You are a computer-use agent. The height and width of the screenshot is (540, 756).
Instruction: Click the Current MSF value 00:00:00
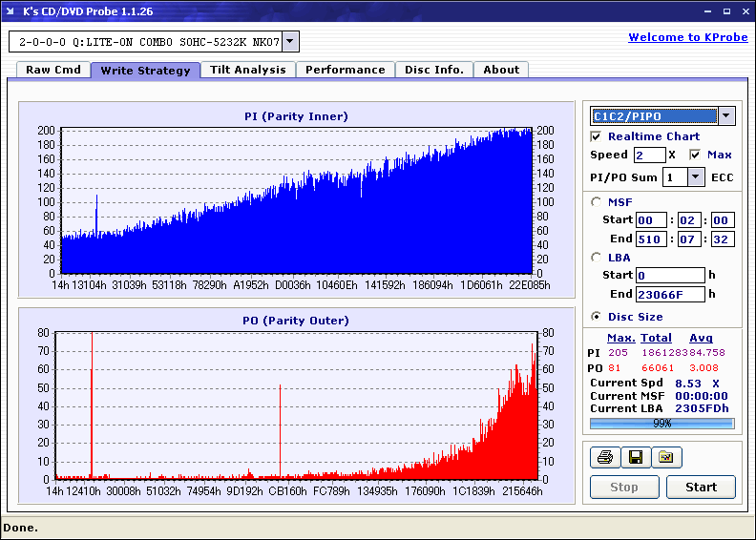(x=702, y=396)
